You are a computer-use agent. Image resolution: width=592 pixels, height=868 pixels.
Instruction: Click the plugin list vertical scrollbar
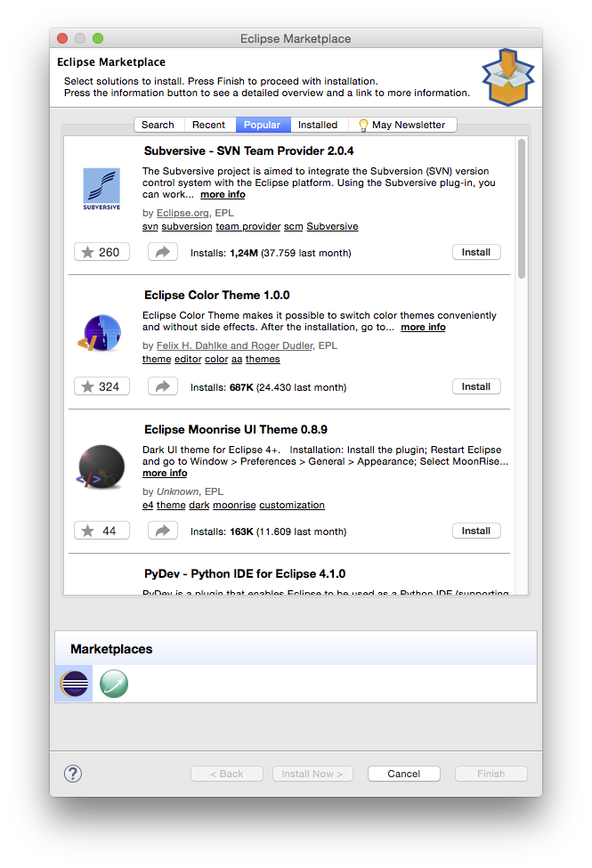[x=521, y=209]
